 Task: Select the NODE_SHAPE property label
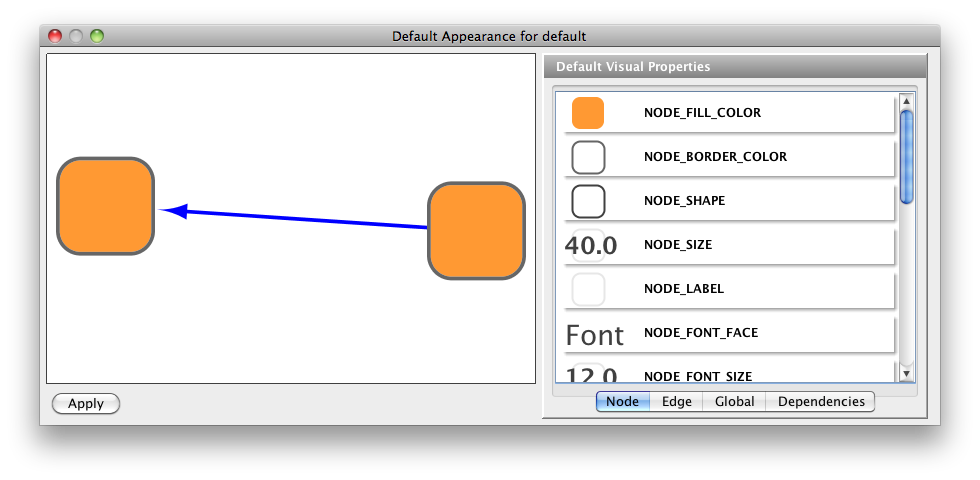click(x=685, y=201)
